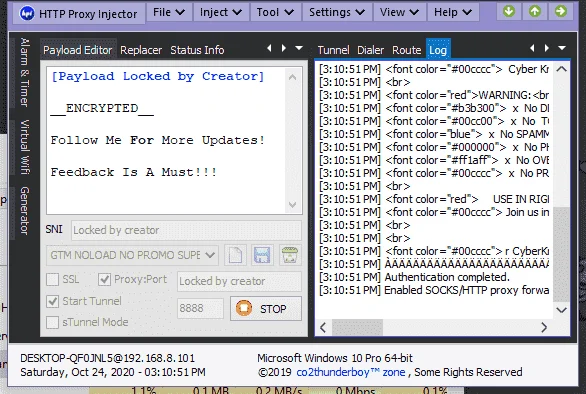Switch to the Status Info tab

[x=197, y=50]
